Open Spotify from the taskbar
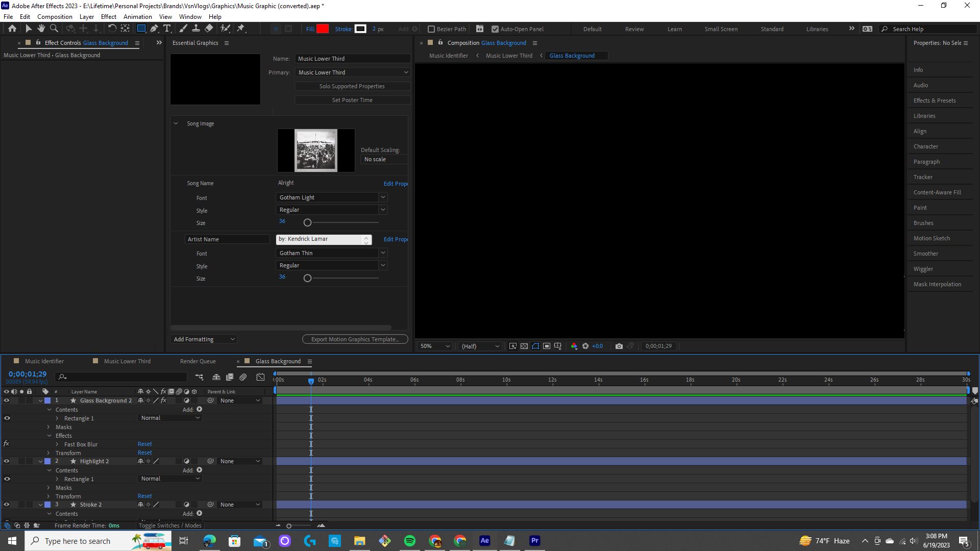 (x=409, y=540)
